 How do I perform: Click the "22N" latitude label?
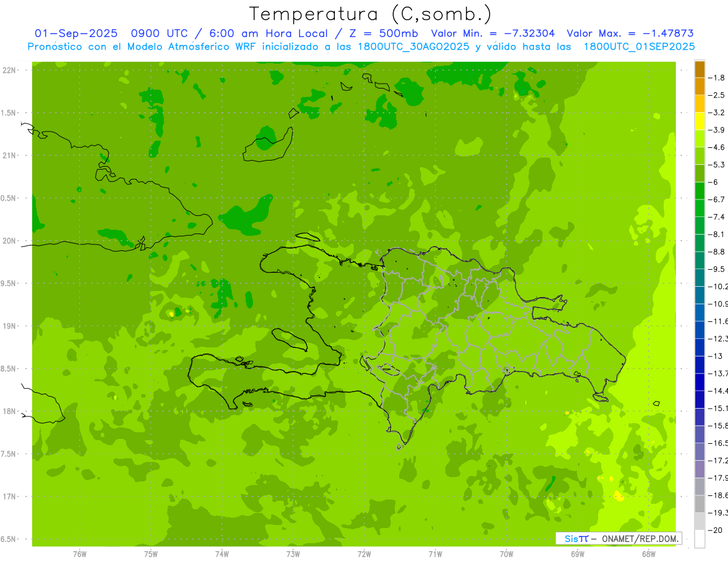pos(10,70)
